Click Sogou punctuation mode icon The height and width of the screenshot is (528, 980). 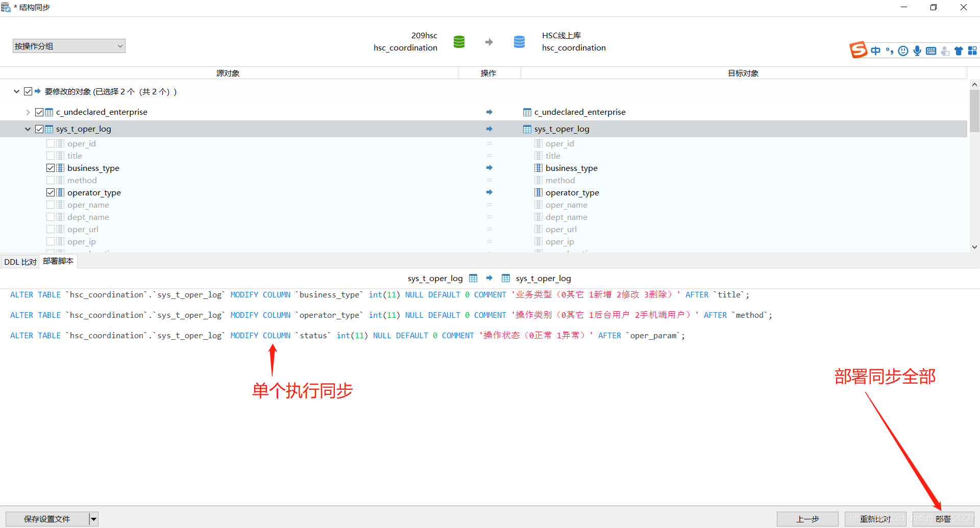890,51
